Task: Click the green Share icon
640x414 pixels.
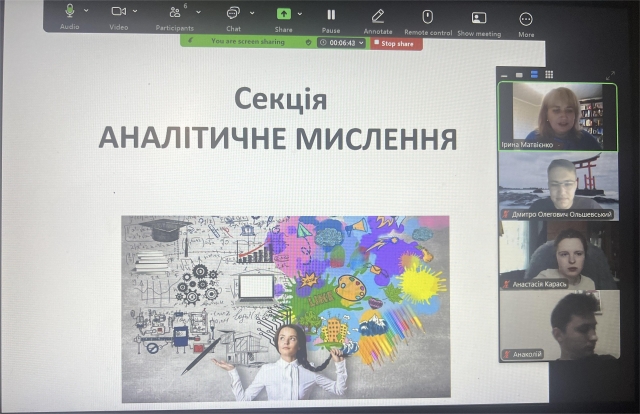Action: (x=284, y=13)
